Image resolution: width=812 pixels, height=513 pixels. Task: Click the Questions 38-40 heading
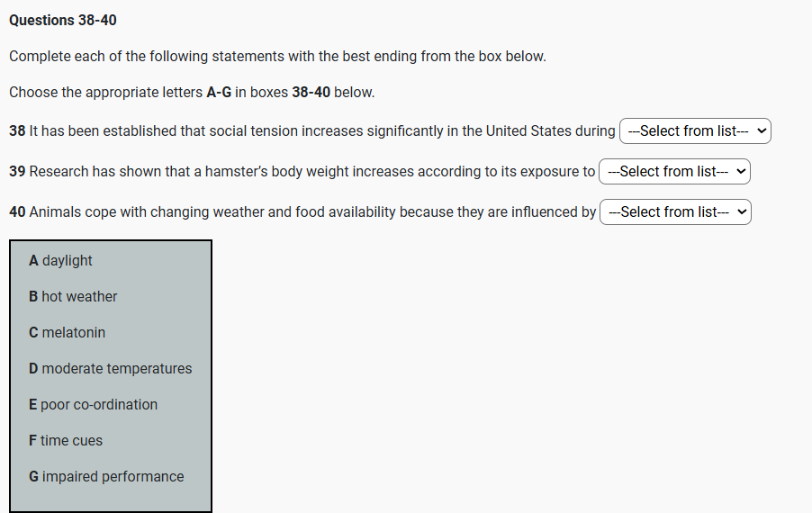(63, 20)
